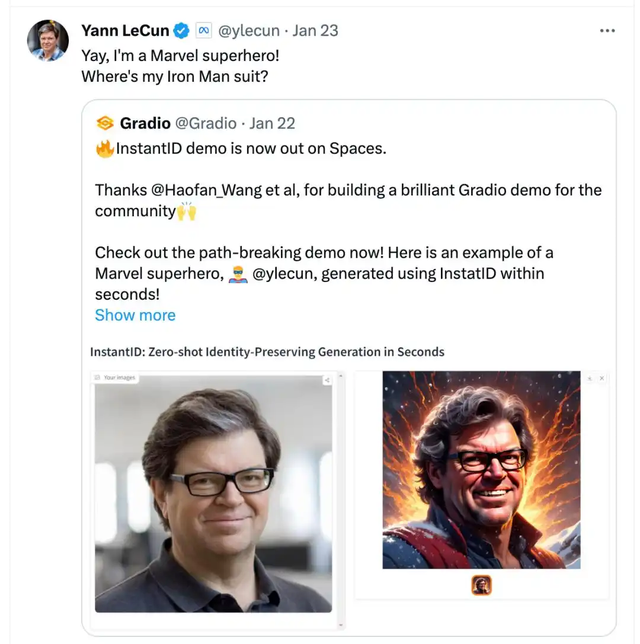The image size is (640, 644).
Task: Click the share icon on input image
Action: click(327, 380)
